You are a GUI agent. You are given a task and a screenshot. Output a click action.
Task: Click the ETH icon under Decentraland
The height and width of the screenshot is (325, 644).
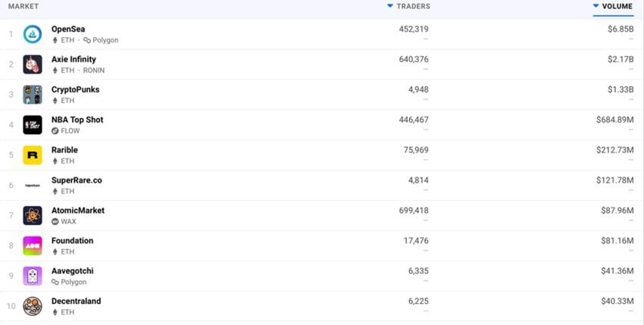55,312
